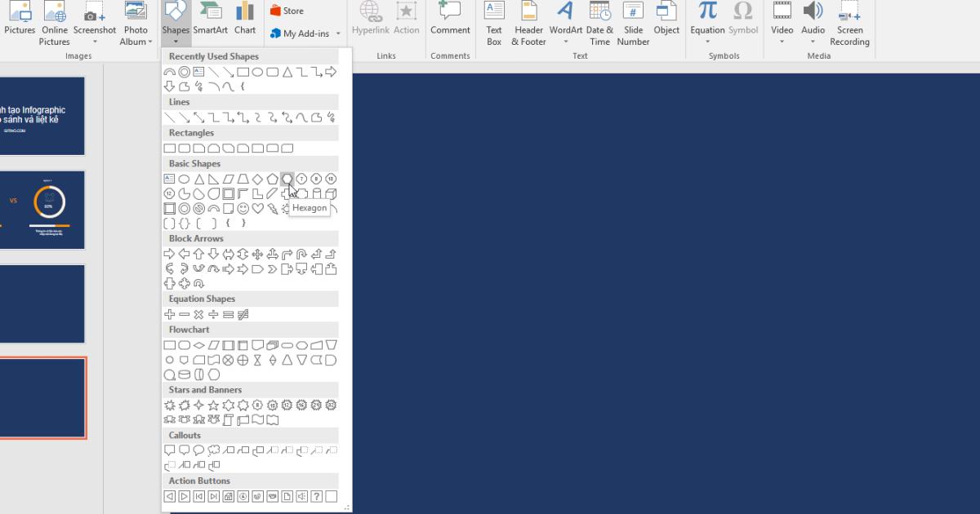Select the 5-point star shape
980x514 pixels.
click(x=214, y=405)
